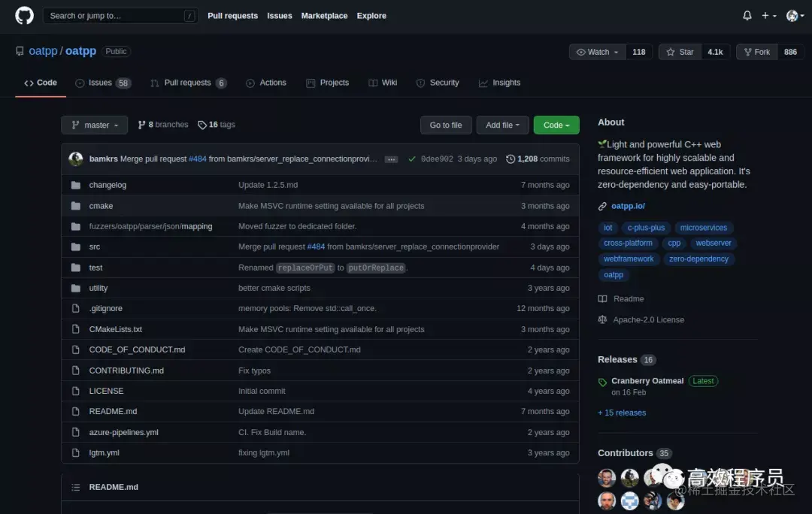
Task: Open the .gitignore file
Action: [x=106, y=308]
